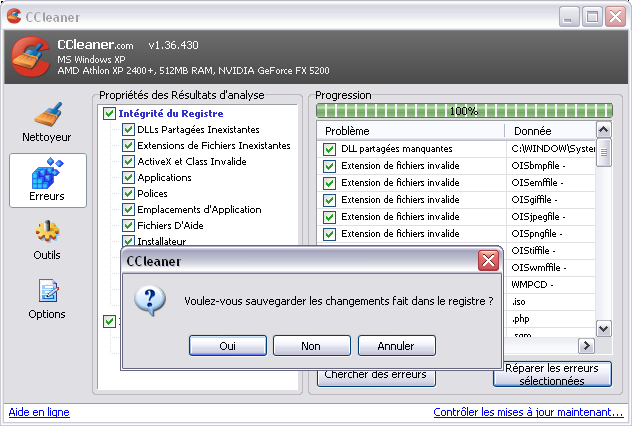Close the CCleaner confirmation dialog
Viewport: 632px width, 426px height.
click(x=489, y=260)
